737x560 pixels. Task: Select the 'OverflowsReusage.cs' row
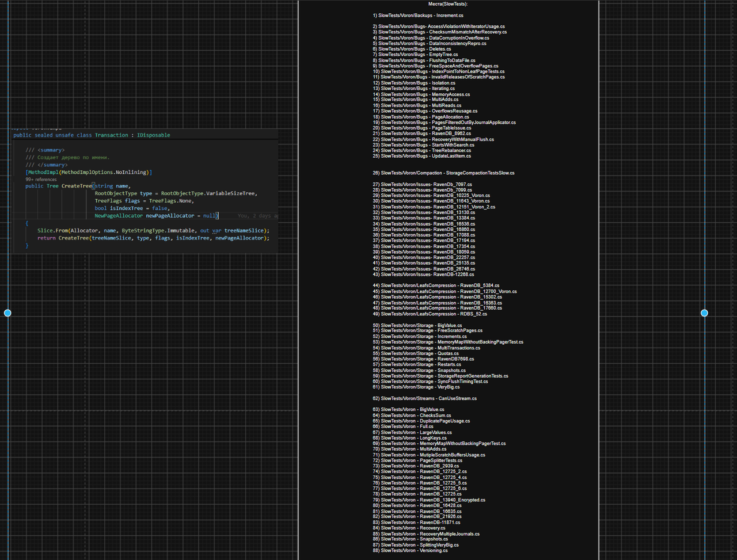425,111
